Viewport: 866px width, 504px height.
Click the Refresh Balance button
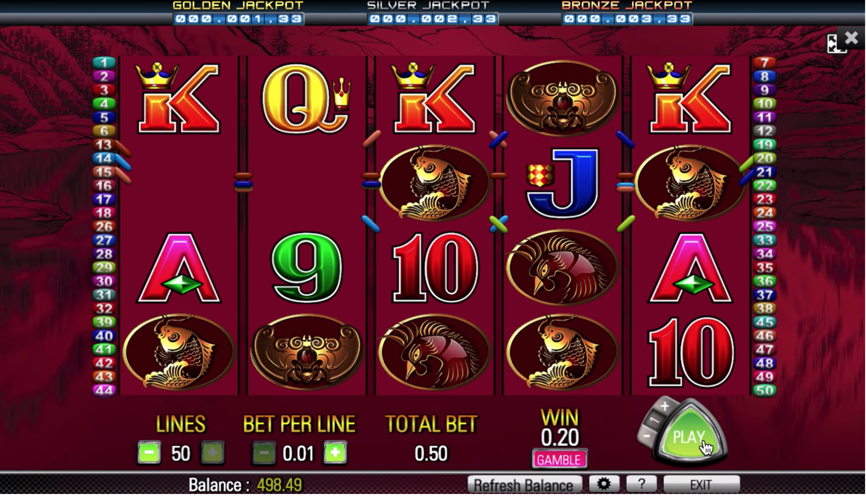[524, 485]
